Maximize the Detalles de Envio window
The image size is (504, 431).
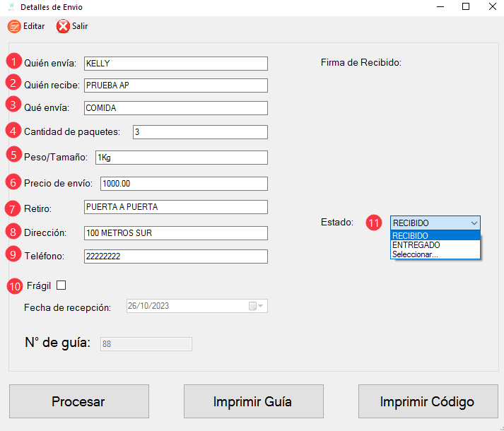(466, 6)
